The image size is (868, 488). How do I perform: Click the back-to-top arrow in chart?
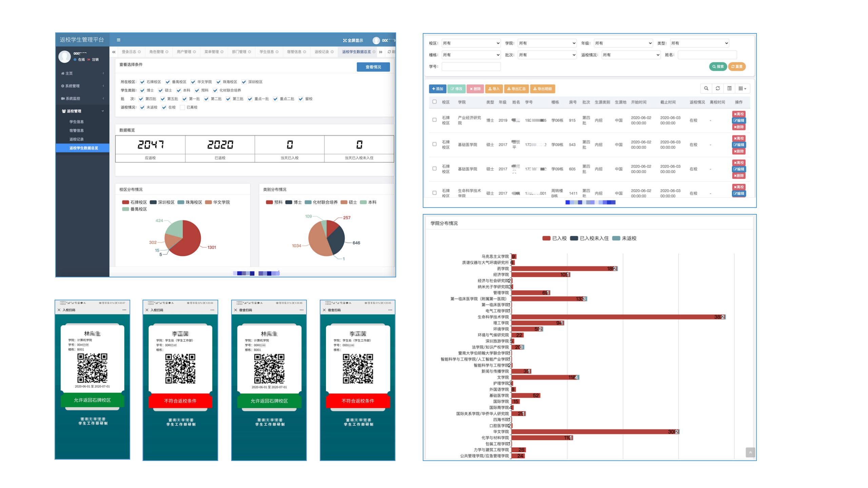[750, 452]
